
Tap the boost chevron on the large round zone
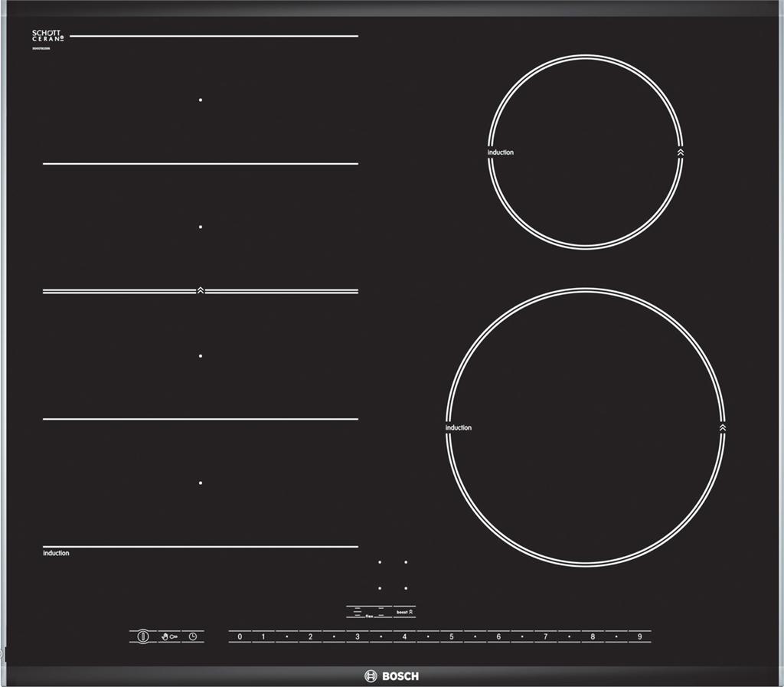[x=723, y=427]
